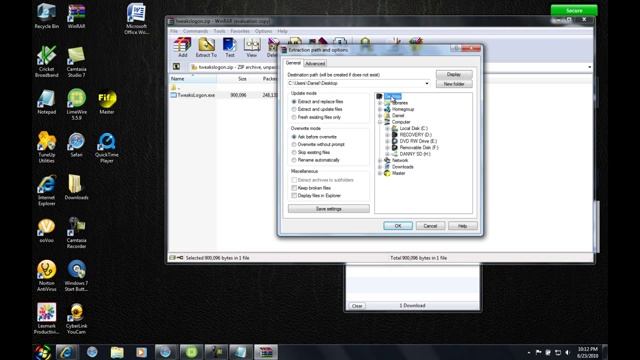The image size is (640, 360).
Task: Select the WinRAR desktop shortcut
Action: tap(76, 16)
